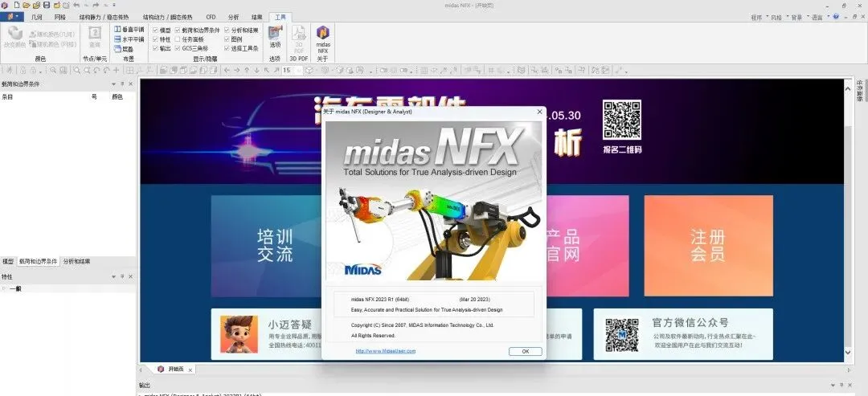Close the About midas NFX dialog

click(540, 111)
